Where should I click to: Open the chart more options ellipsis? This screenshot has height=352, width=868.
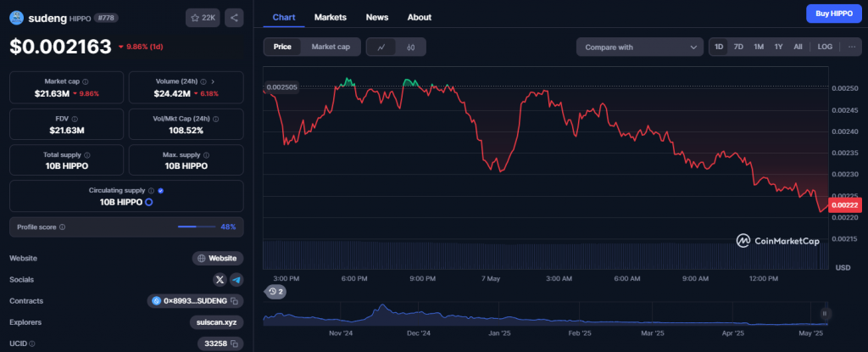click(x=851, y=47)
